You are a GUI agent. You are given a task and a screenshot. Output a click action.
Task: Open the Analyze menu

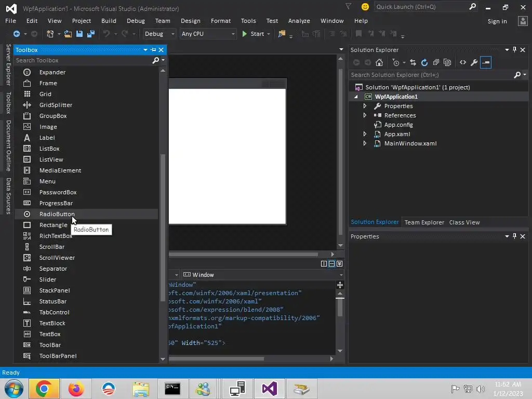[299, 21]
